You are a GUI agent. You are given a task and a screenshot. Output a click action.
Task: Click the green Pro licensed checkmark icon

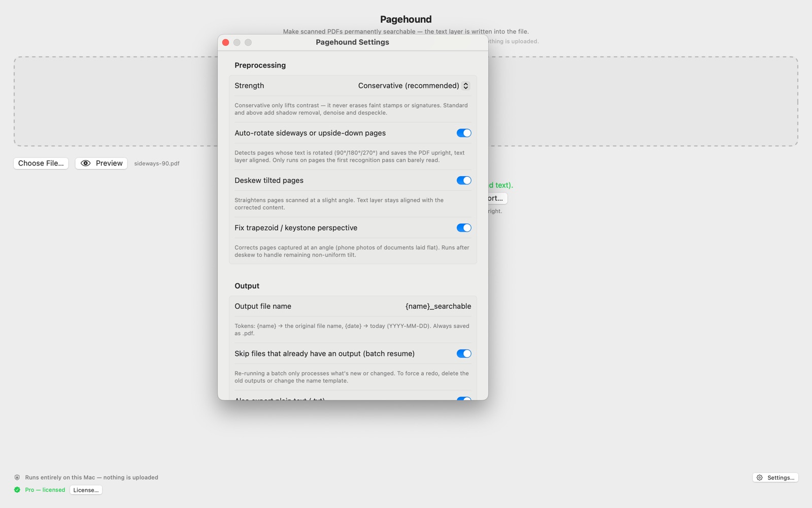point(17,490)
